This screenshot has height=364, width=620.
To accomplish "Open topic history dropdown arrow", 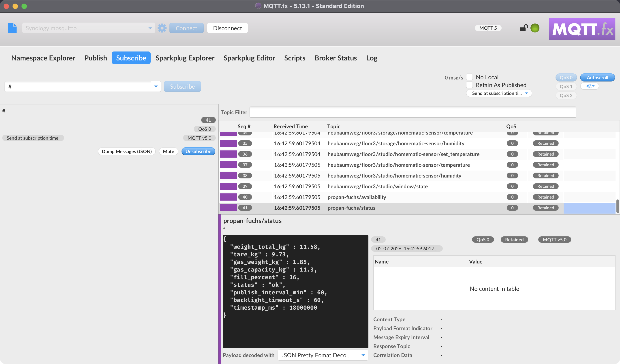I will pos(156,87).
